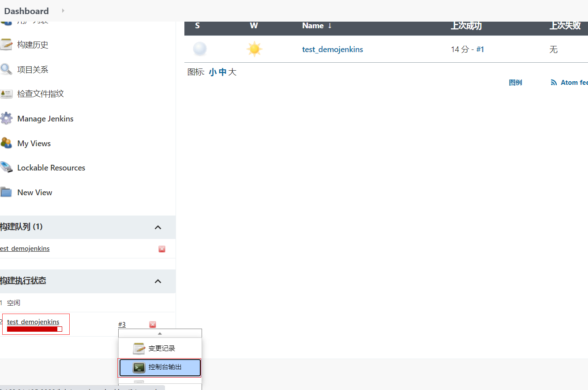Image resolution: width=588 pixels, height=390 pixels.
Task: Sort the table by the S column
Action: (197, 26)
